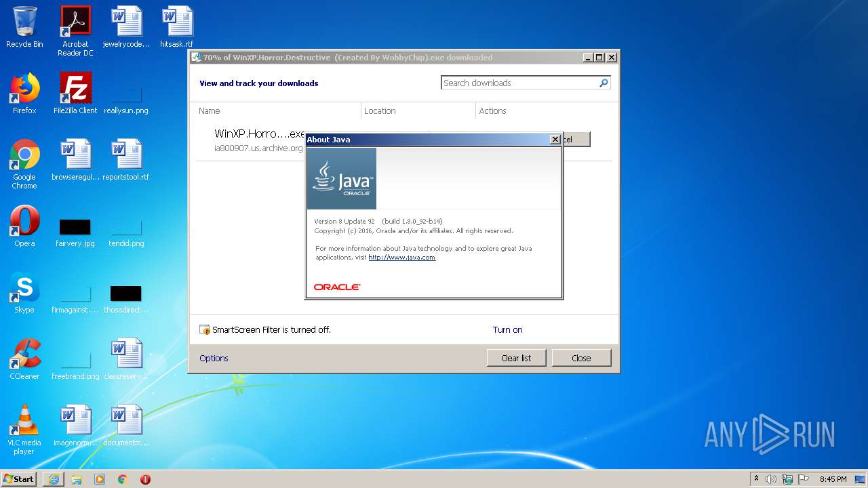Open Windows Media Player taskbar icon
868x488 pixels.
100,479
